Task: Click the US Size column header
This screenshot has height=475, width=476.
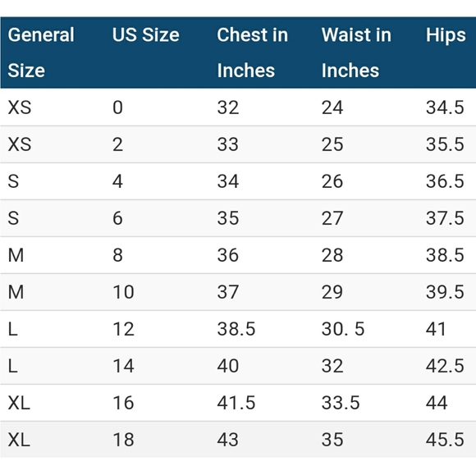Action: (146, 34)
